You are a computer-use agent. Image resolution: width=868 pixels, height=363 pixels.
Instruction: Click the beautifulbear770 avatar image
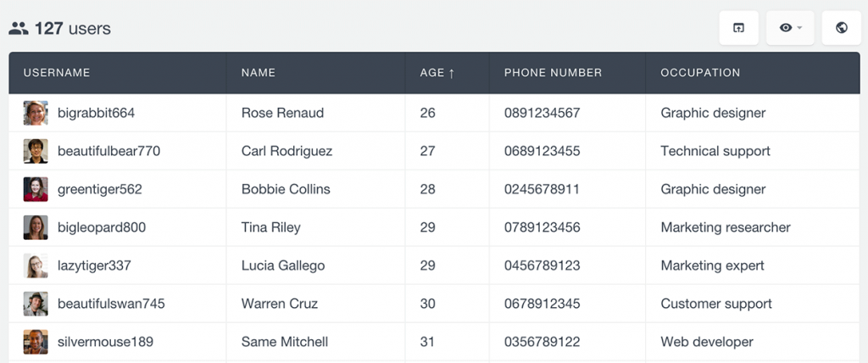36,151
